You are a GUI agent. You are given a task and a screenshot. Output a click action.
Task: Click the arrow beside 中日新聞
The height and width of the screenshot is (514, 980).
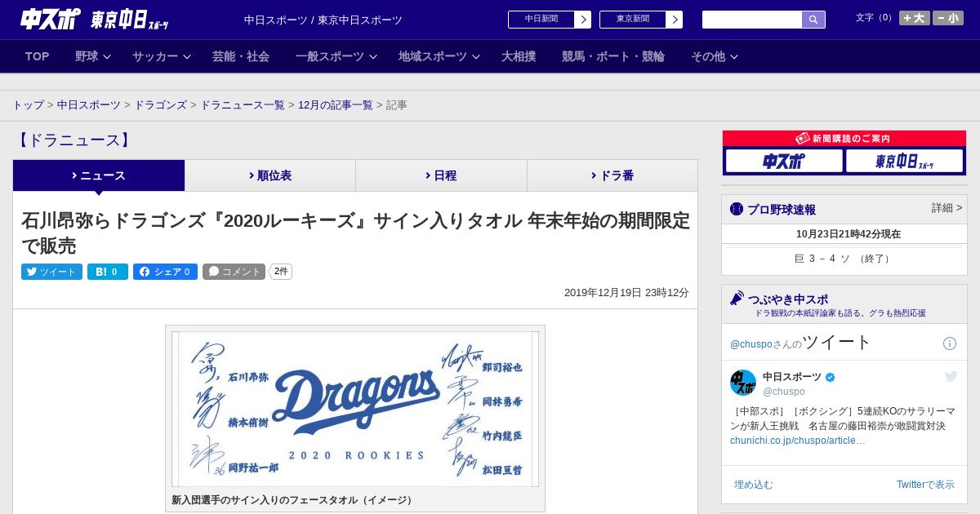(583, 20)
